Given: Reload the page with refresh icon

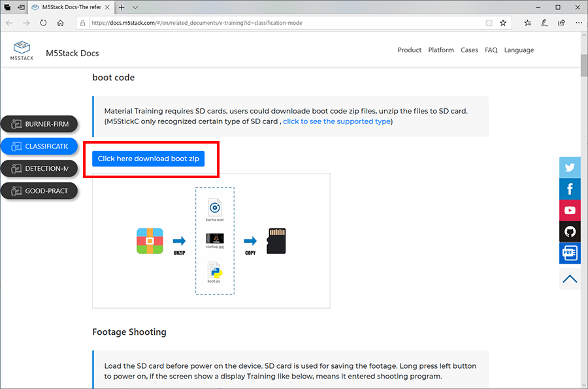Looking at the screenshot, I should 43,23.
